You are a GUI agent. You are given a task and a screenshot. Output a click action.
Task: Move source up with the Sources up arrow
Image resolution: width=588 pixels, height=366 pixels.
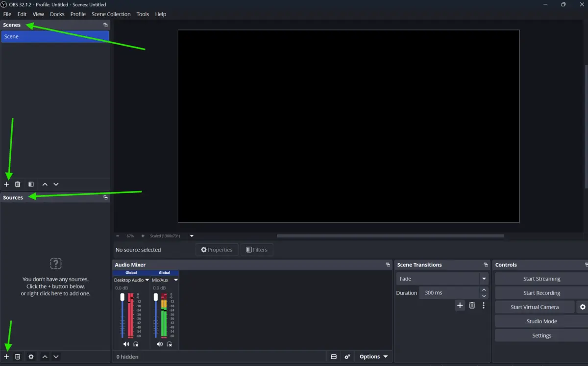click(45, 357)
